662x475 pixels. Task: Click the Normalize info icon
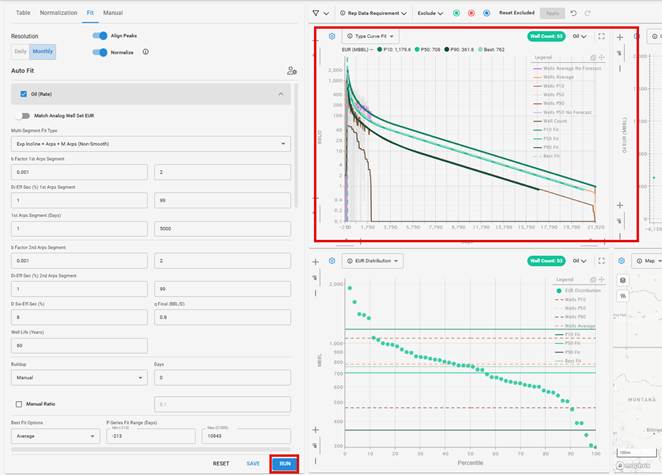(x=146, y=51)
